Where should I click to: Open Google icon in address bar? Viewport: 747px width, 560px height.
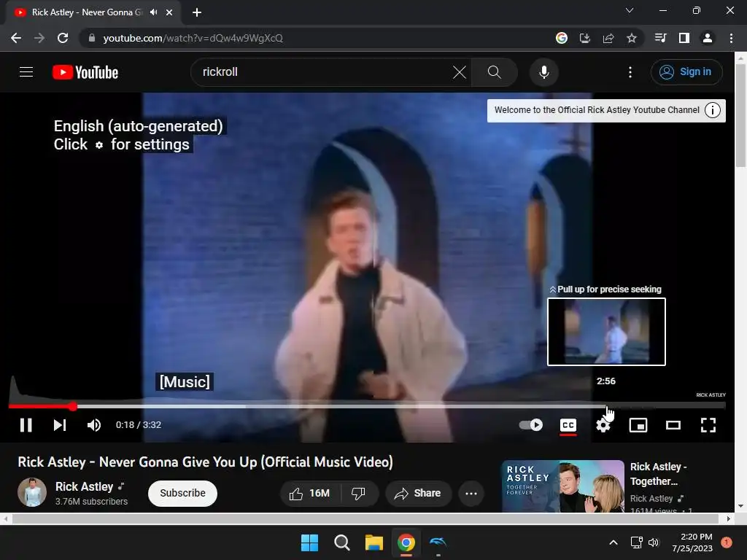click(562, 38)
